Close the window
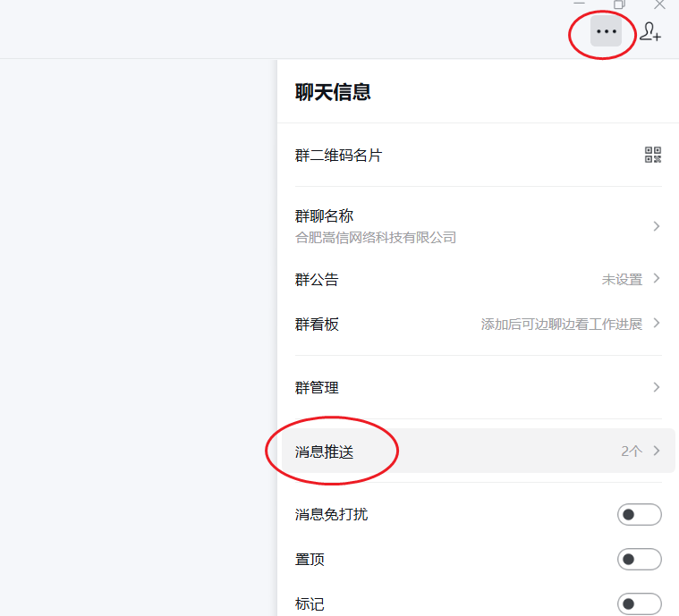Viewport: 679px width, 616px height. pos(659,4)
